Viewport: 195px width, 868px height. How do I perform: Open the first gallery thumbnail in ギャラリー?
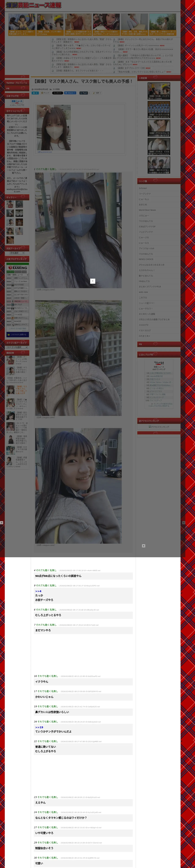click(10, 204)
